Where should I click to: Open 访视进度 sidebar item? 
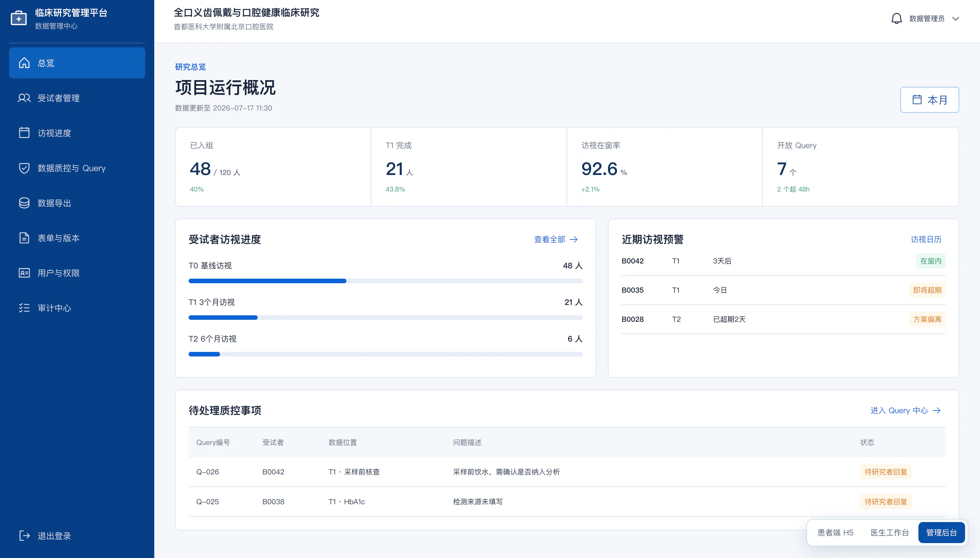[x=77, y=133]
